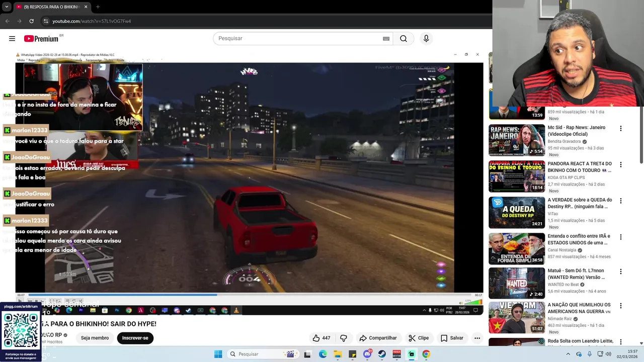644x362 pixels.
Task: Open File Explorer from taskbar
Action: pos(338,354)
